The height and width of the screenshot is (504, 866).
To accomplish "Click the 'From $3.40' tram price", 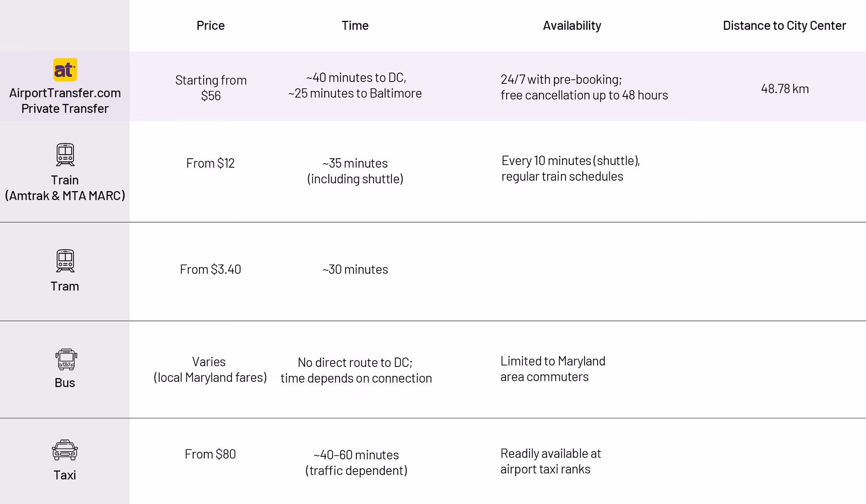I will pyautogui.click(x=210, y=270).
